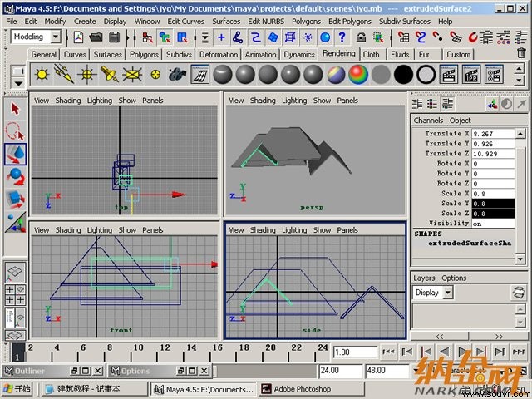Click Visibility value field
The image size is (532, 399).
[493, 224]
